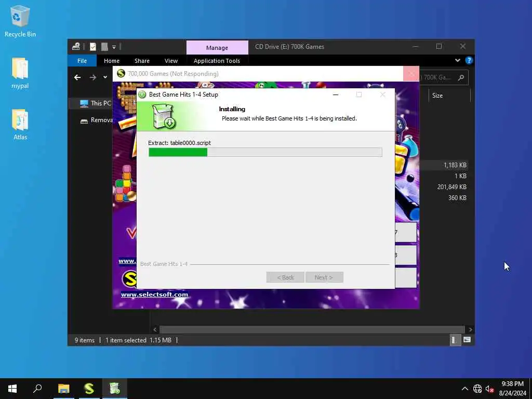Select the Manage contextual tab
The image size is (532, 399).
217,48
